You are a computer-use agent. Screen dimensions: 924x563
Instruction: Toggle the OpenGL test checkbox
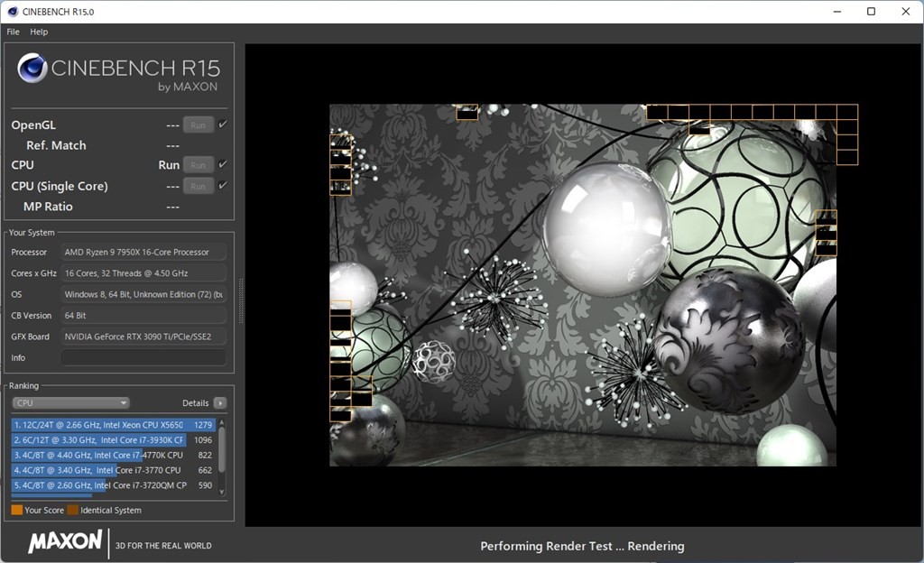[223, 125]
